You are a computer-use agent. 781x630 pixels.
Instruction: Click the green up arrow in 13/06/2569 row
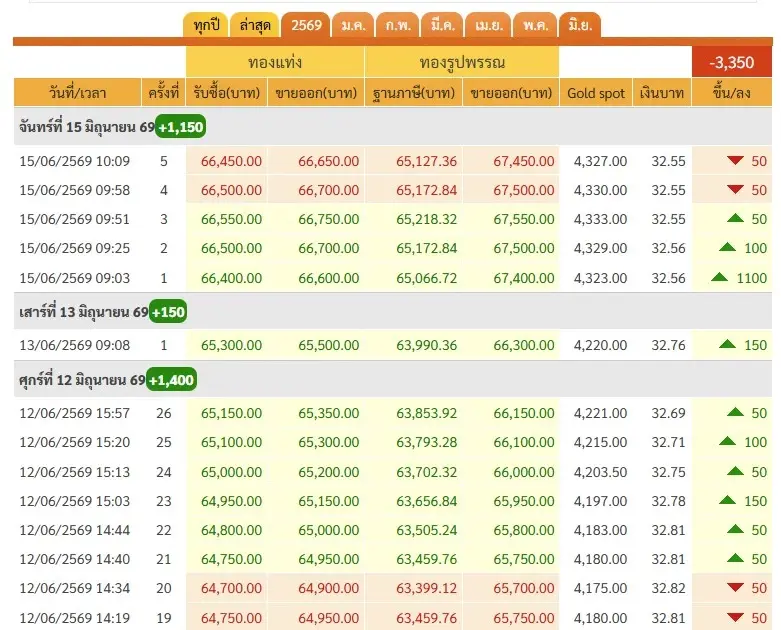click(728, 344)
